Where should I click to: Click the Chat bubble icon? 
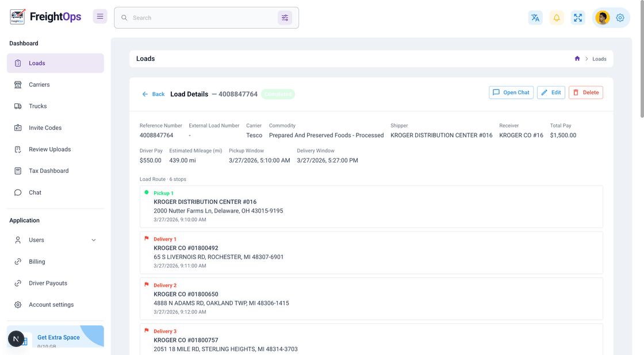18,192
